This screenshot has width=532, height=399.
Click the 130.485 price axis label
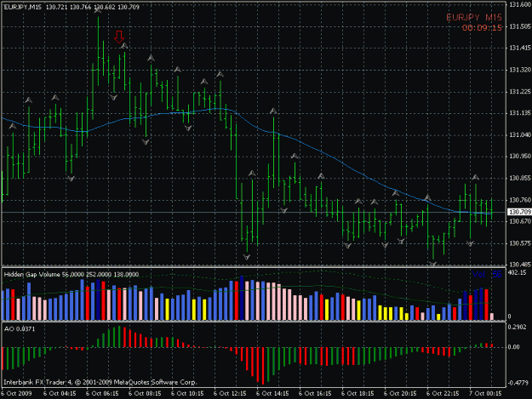coord(520,264)
